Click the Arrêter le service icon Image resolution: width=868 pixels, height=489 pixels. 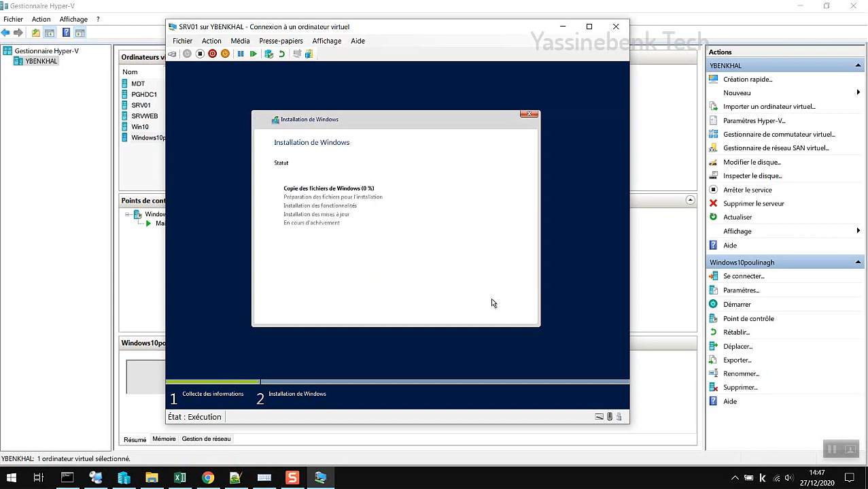coord(713,190)
